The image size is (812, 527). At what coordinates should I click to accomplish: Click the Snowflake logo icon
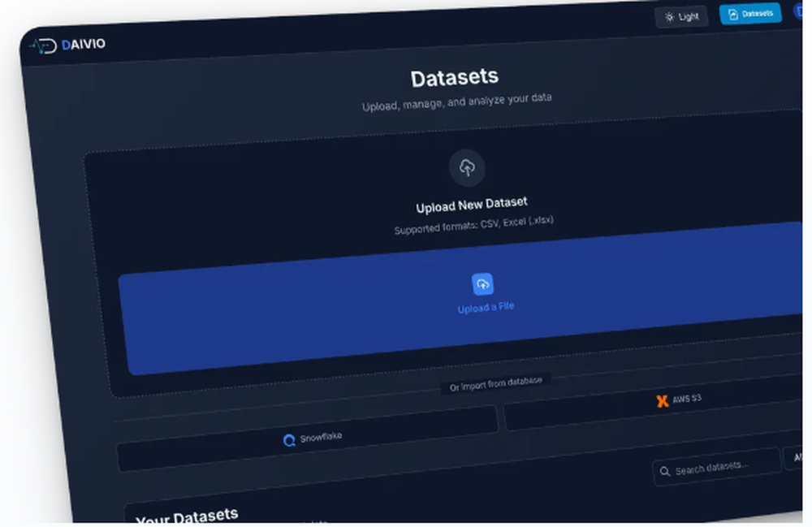pyautogui.click(x=289, y=440)
